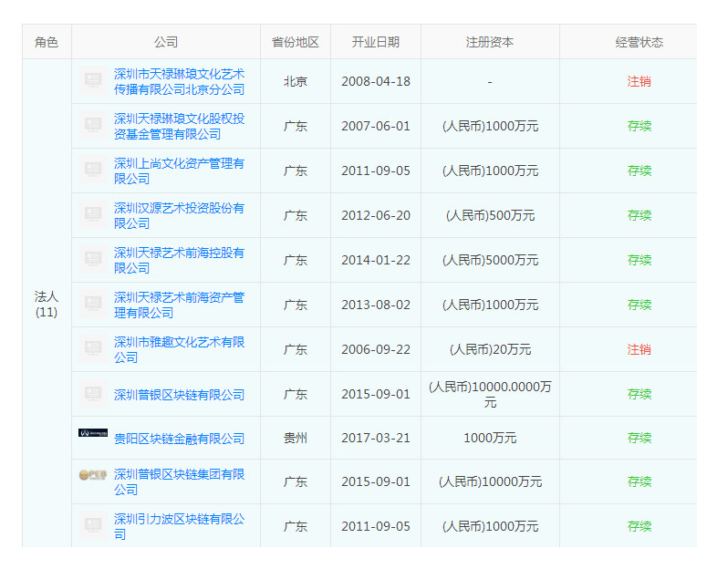728x569 pixels.
Task: Click placeholder logo beside 深圳上尚文化资产管理有限公司
Action: point(92,171)
